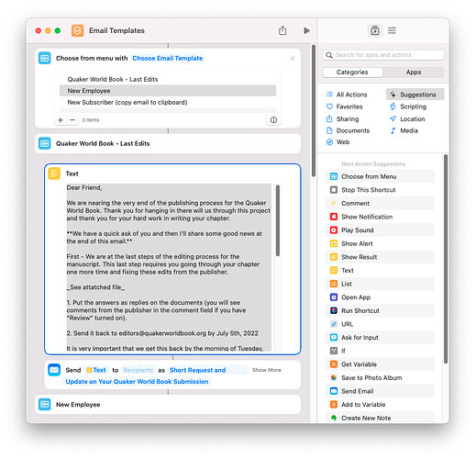Click the search field for apps and actions
This screenshot has width=476, height=459.
click(x=383, y=55)
